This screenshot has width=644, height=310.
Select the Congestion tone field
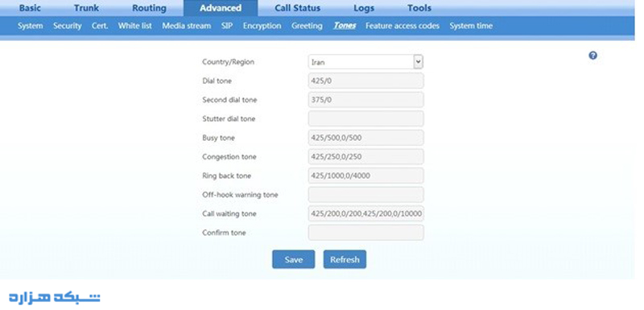tap(365, 157)
